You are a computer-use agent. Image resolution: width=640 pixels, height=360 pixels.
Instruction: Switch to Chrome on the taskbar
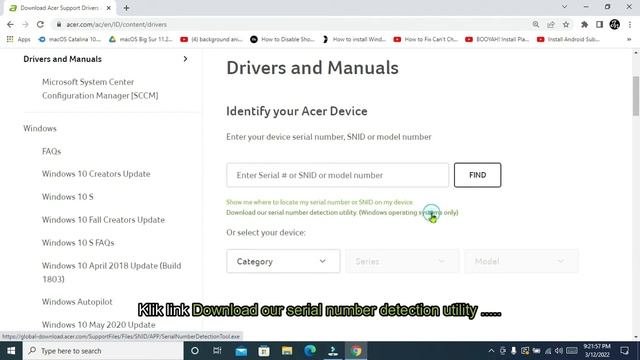click(356, 351)
